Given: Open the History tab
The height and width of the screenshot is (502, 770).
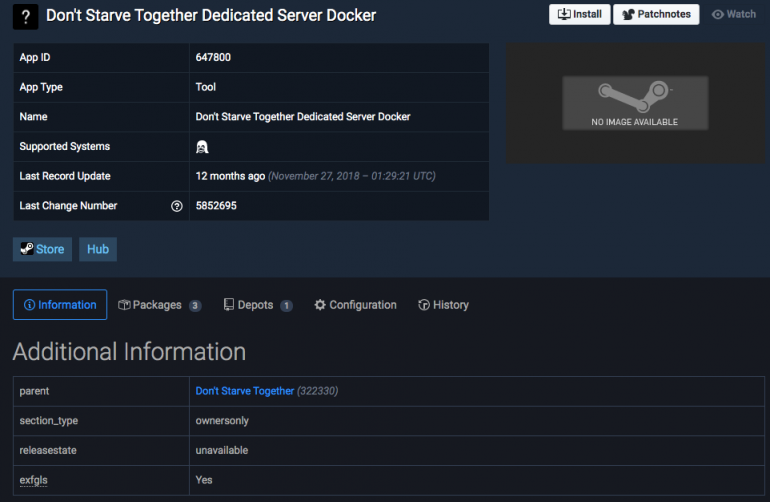Looking at the screenshot, I should coord(443,305).
